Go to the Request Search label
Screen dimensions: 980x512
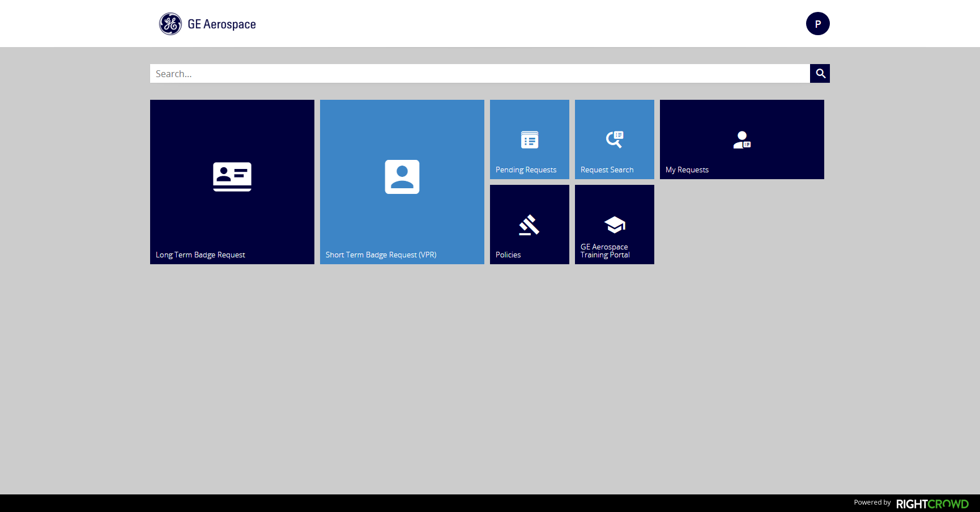pyautogui.click(x=607, y=170)
